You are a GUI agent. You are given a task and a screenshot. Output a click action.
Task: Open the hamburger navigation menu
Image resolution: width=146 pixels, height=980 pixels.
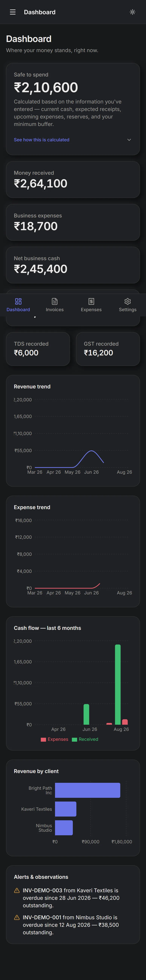point(13,12)
